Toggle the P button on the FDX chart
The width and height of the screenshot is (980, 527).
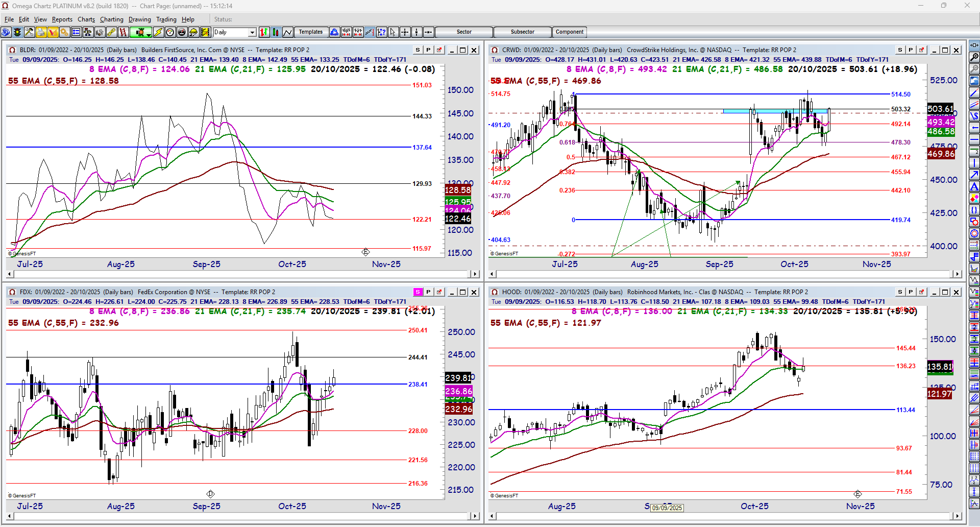(x=428, y=292)
